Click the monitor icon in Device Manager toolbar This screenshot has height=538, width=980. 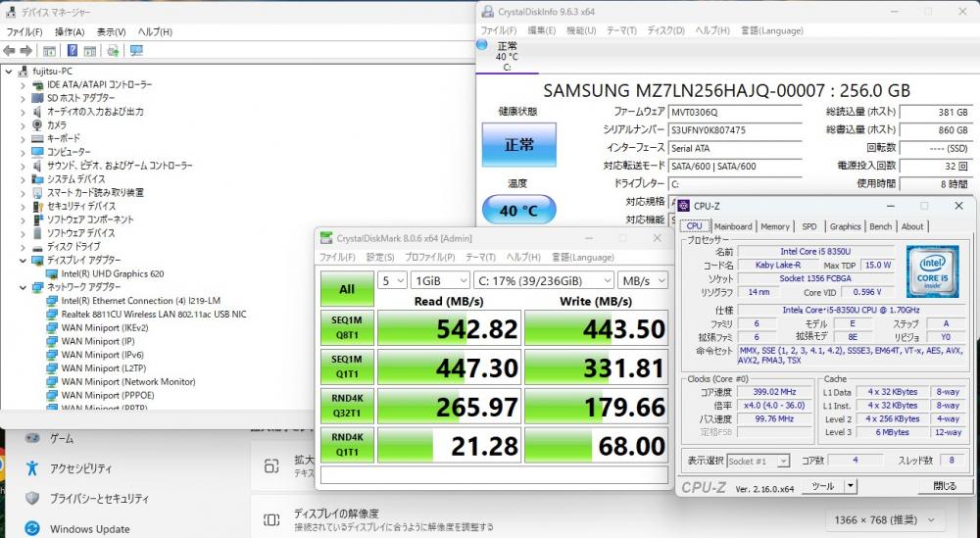pos(135,51)
